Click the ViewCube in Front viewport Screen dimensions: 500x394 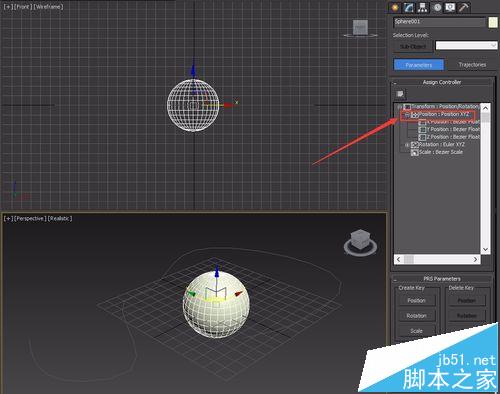pyautogui.click(x=360, y=28)
